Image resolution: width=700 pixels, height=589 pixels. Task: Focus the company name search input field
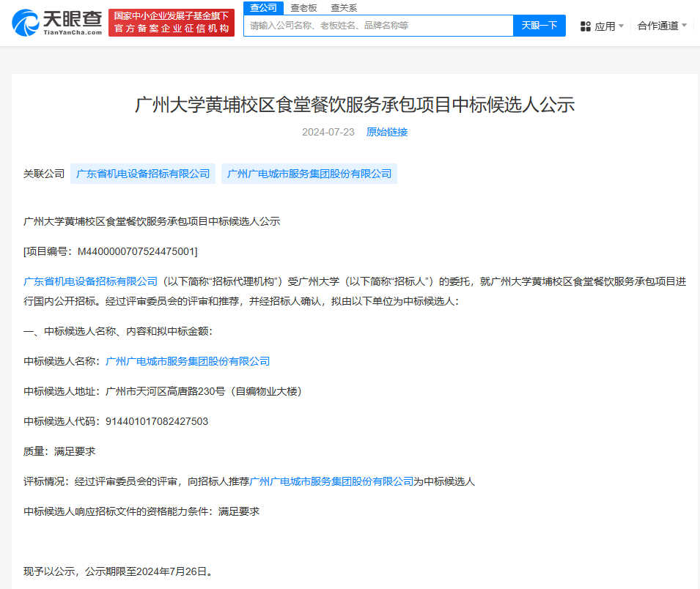click(x=377, y=26)
